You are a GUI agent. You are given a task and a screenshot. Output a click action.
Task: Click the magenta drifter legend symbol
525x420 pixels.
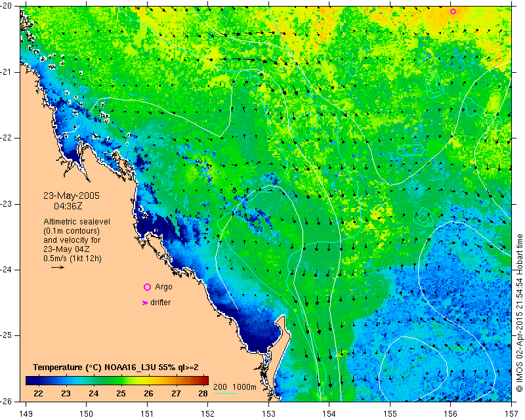point(144,303)
